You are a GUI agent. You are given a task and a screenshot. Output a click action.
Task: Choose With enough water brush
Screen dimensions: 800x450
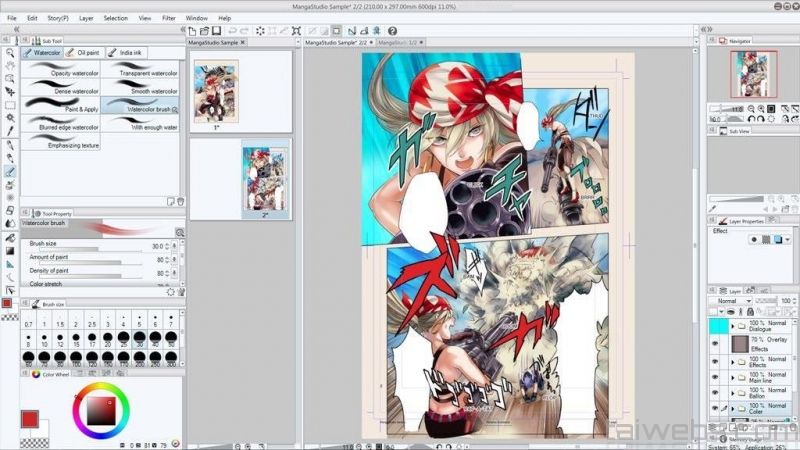click(140, 123)
